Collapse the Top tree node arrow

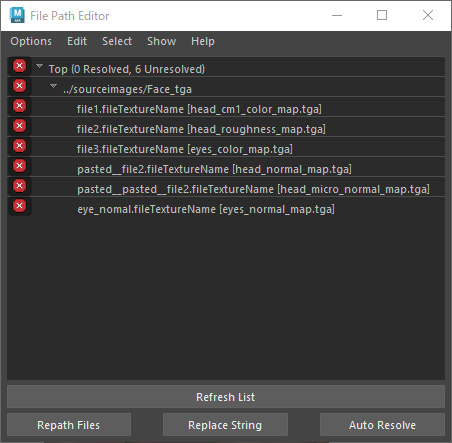click(40, 66)
